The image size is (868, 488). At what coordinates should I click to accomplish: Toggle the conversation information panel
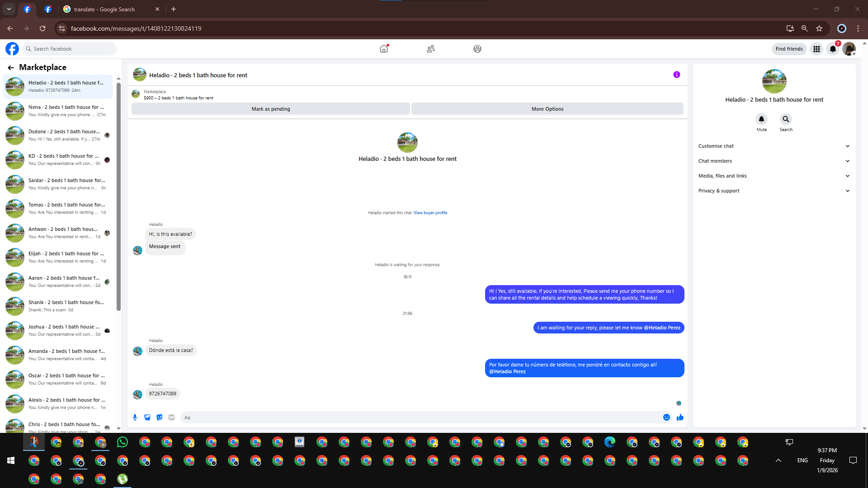click(x=676, y=75)
